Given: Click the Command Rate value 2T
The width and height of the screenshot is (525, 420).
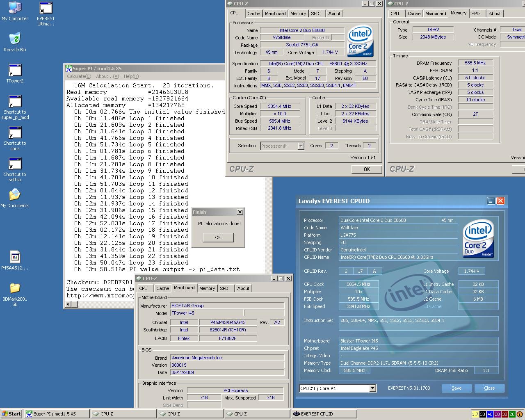Looking at the screenshot, I should click(475, 114).
